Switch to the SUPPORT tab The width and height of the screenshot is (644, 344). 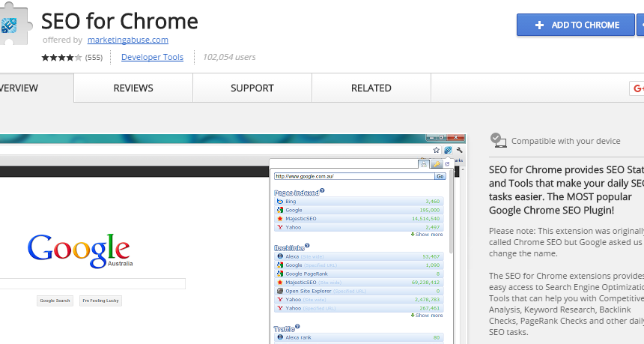tap(252, 88)
